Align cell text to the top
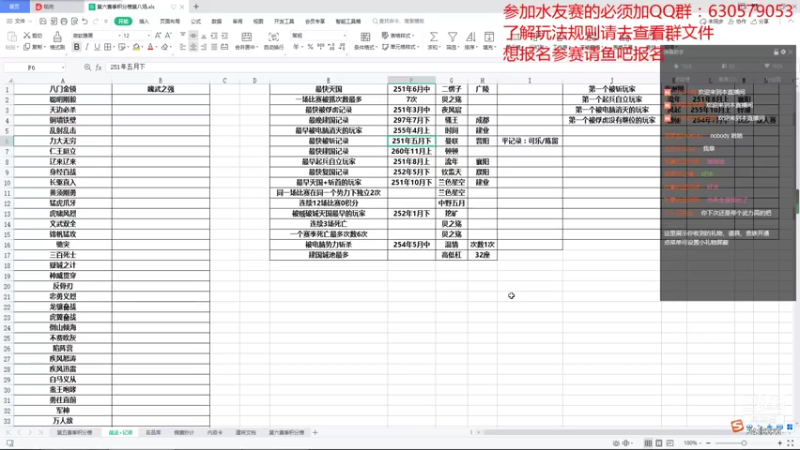The height and width of the screenshot is (450, 800). (183, 36)
